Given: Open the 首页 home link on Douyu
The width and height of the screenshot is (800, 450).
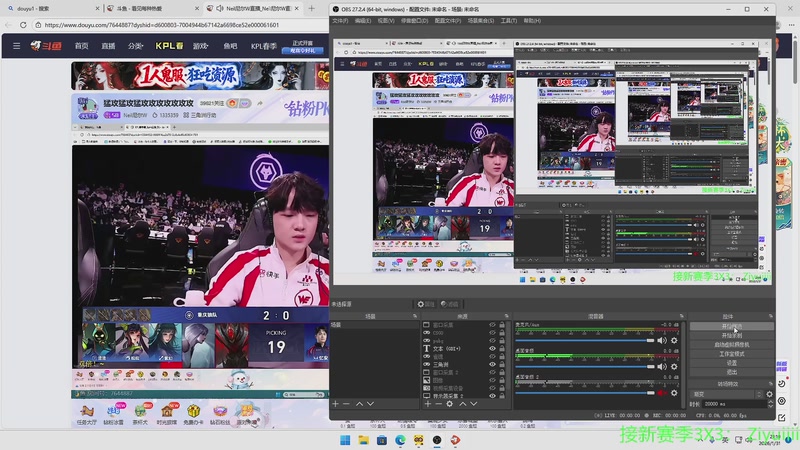Looking at the screenshot, I should (x=82, y=46).
